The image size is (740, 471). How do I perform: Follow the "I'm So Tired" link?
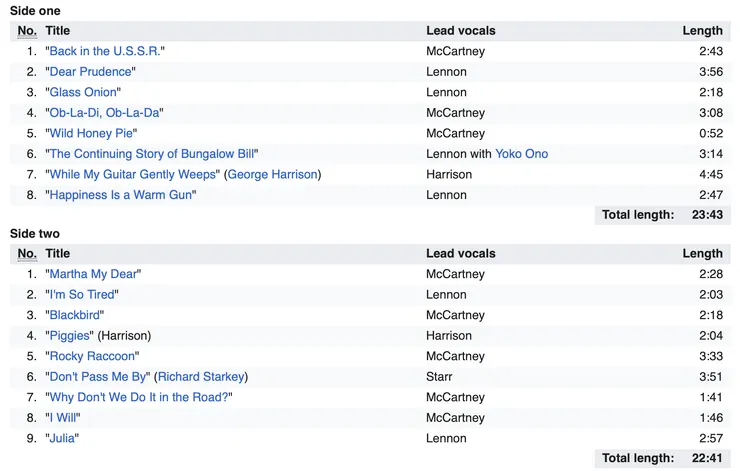point(82,294)
